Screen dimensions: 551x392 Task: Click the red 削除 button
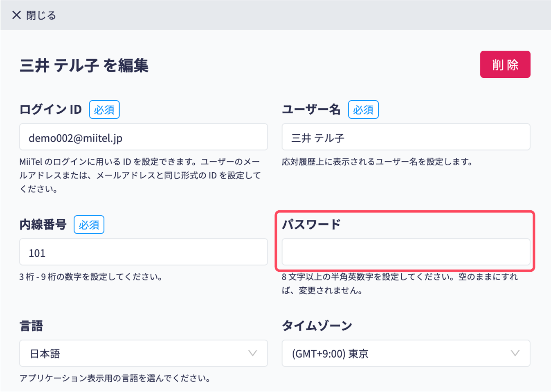point(505,64)
